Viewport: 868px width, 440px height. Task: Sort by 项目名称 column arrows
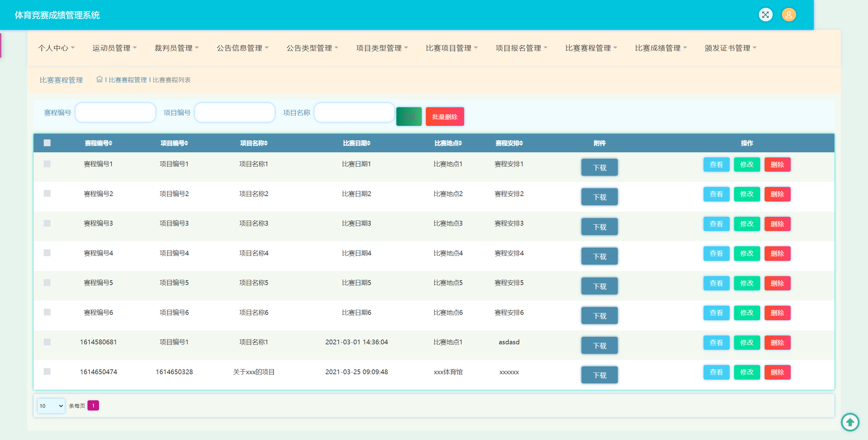point(266,143)
